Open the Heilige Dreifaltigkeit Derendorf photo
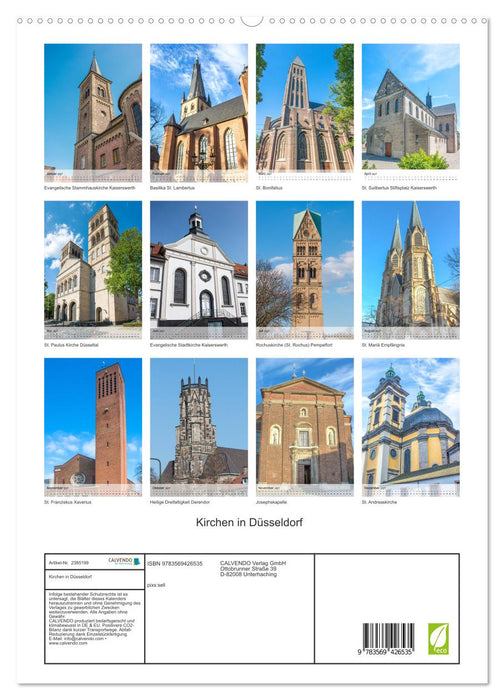This screenshot has height=700, width=504. click(199, 427)
